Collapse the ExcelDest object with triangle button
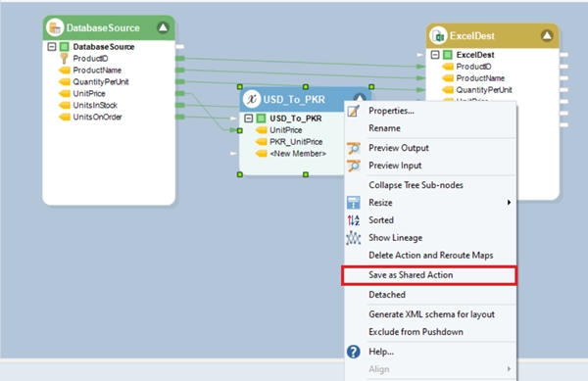Viewport: 588px width, 381px height. pyautogui.click(x=547, y=35)
